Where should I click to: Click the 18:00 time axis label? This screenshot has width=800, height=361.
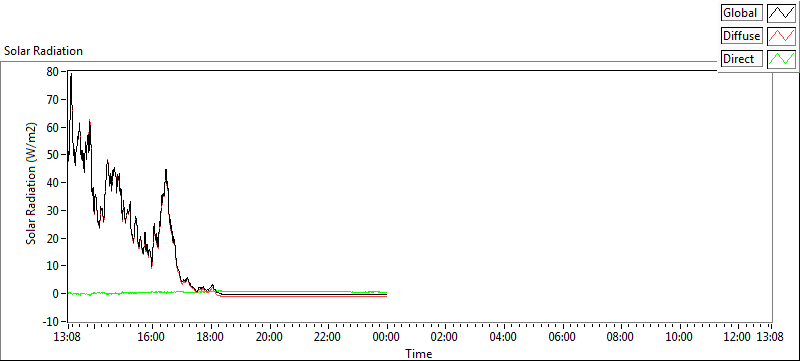click(211, 337)
